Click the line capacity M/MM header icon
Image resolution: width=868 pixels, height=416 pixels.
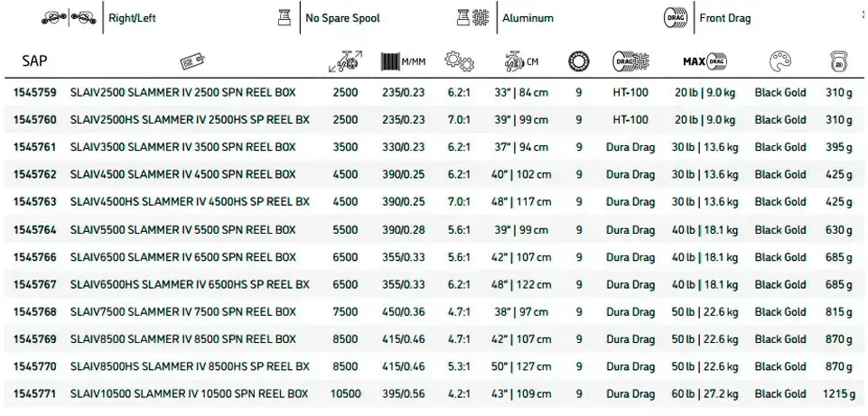(x=403, y=61)
